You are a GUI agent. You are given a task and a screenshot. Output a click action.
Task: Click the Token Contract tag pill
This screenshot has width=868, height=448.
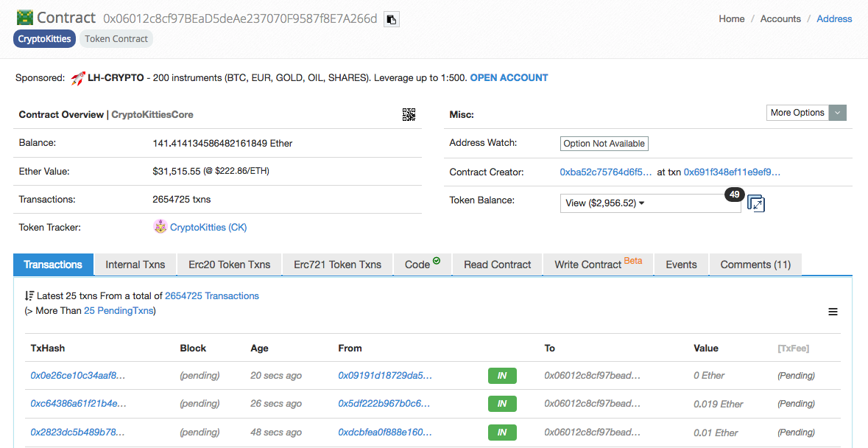[x=116, y=39]
